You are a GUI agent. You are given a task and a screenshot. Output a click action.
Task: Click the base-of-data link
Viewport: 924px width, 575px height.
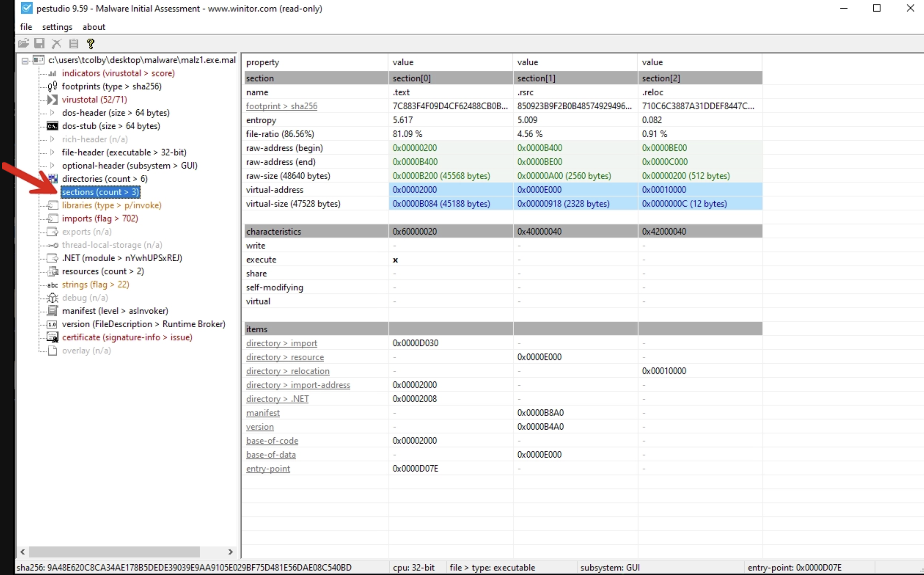[271, 454]
